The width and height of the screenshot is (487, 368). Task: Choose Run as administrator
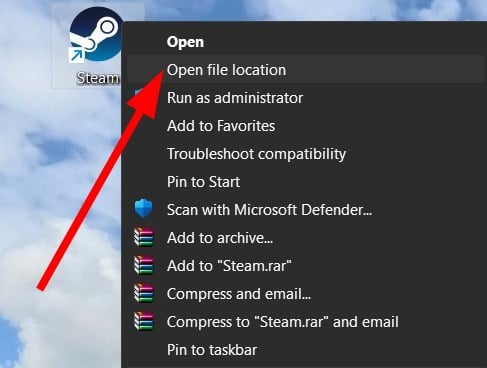(305, 98)
